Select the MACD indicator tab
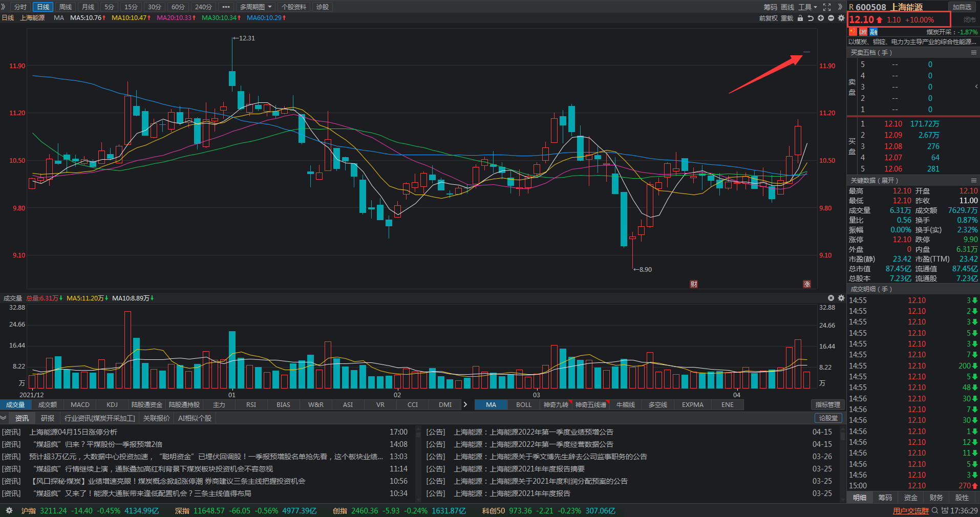The width and height of the screenshot is (980, 517). 80,404
